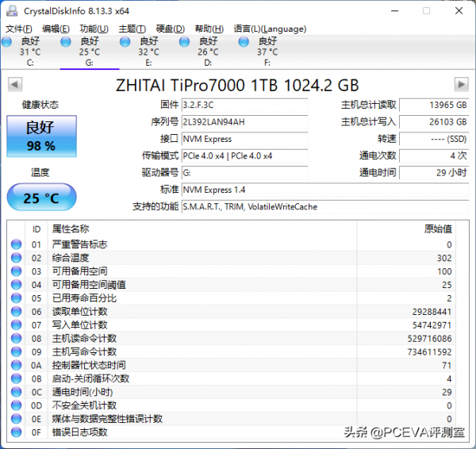
Task: Close the CrystalDiskInfo window
Action: [459, 11]
